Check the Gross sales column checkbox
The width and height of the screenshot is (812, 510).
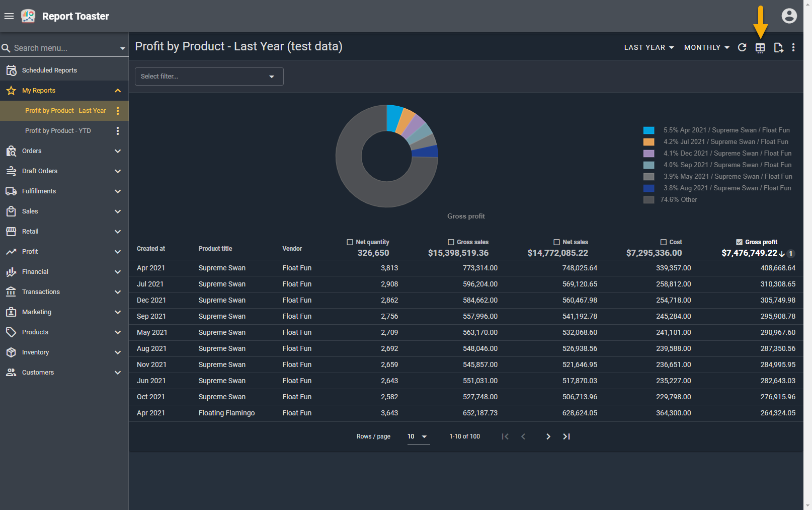[x=451, y=242]
